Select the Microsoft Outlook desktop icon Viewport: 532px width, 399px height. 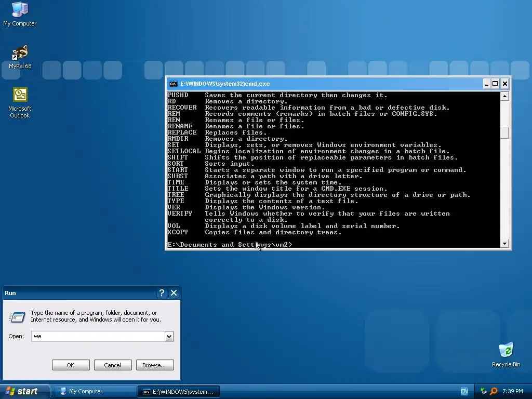click(20, 103)
